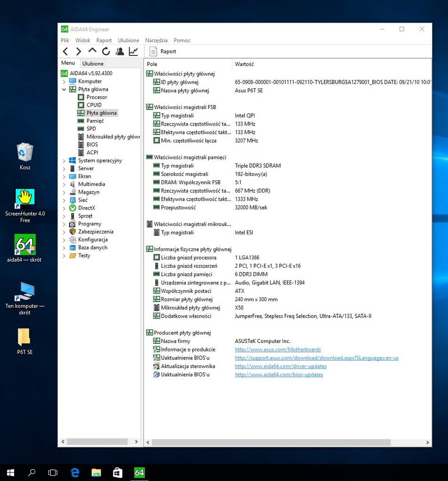Screen dimensions: 448x481
Task: Open the asus.com/Motherboards link
Action: [x=277, y=349]
